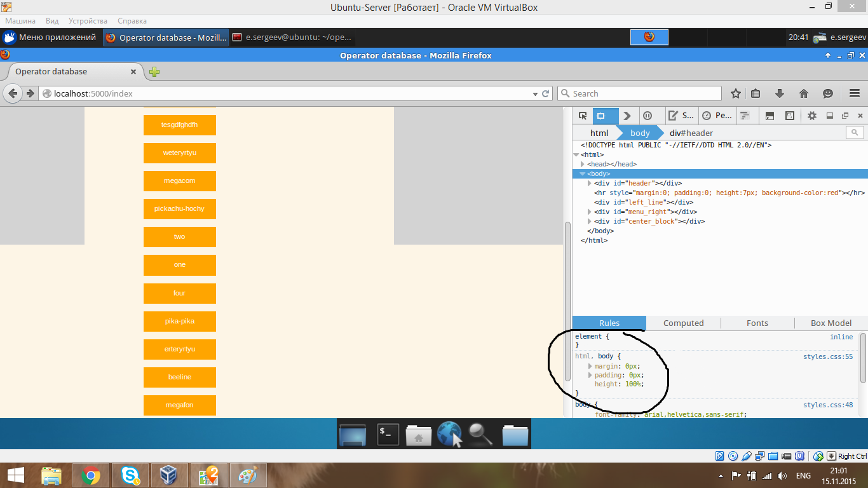The width and height of the screenshot is (868, 488).
Task: Detach DevTools into separate window
Action: tap(845, 116)
